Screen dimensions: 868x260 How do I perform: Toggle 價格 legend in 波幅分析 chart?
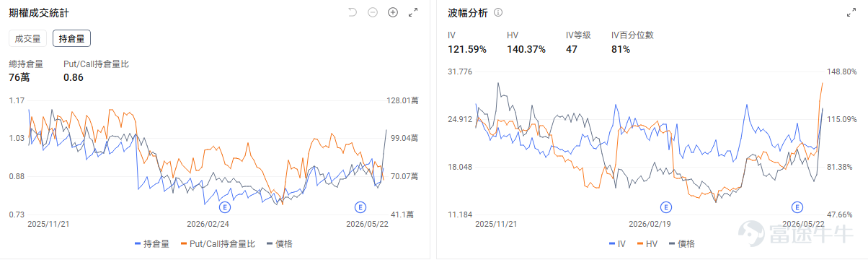[x=682, y=244]
